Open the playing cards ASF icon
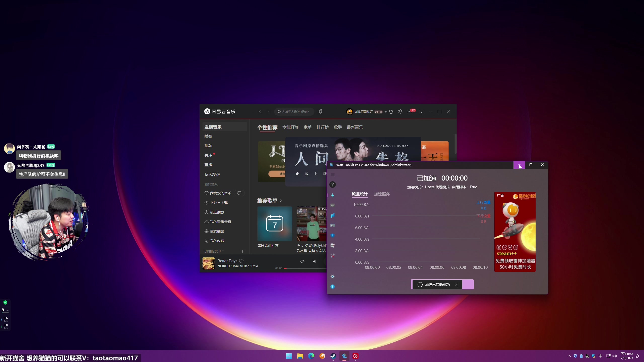644x362 pixels. coord(333,246)
